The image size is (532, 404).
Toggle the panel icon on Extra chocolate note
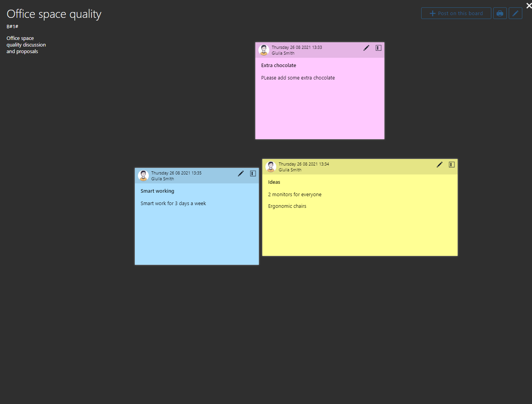(x=379, y=48)
